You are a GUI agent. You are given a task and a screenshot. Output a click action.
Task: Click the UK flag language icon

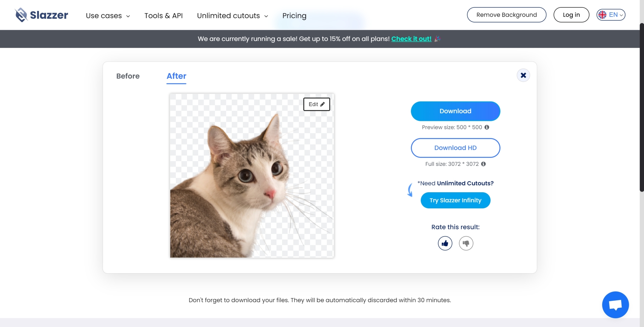click(x=602, y=14)
